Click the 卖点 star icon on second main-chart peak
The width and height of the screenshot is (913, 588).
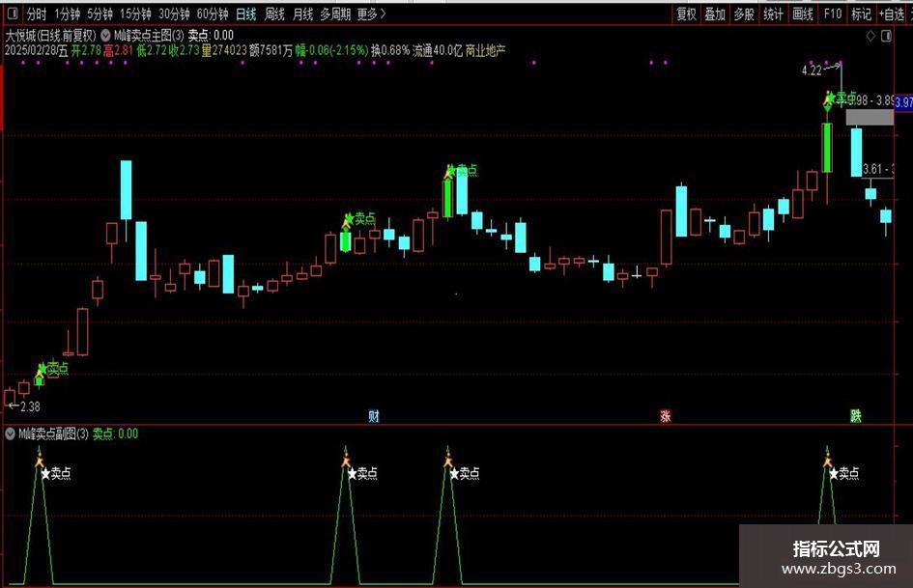(x=348, y=219)
